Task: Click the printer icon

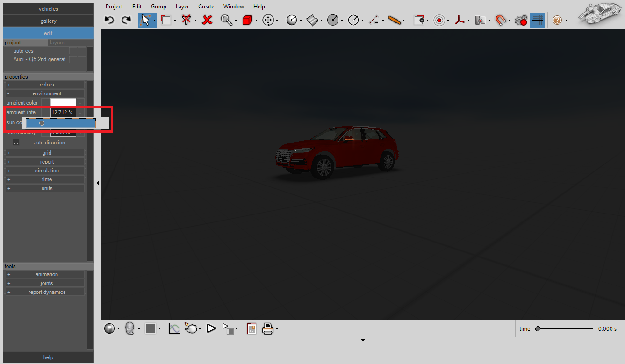Action: 268,328
